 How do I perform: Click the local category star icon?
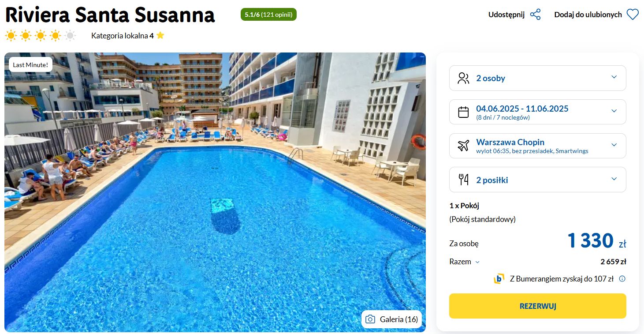[x=160, y=35]
